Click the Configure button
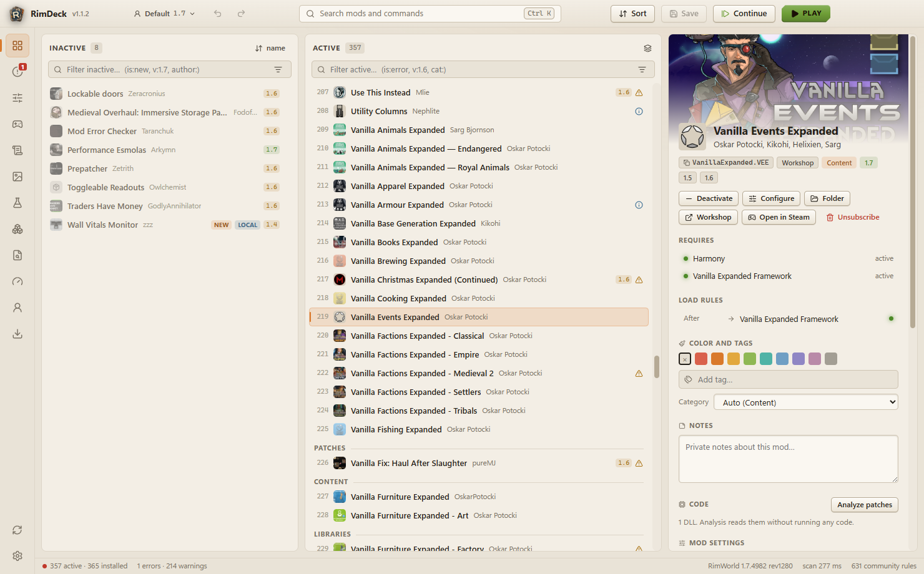Viewport: 924px width, 574px height. pos(772,198)
